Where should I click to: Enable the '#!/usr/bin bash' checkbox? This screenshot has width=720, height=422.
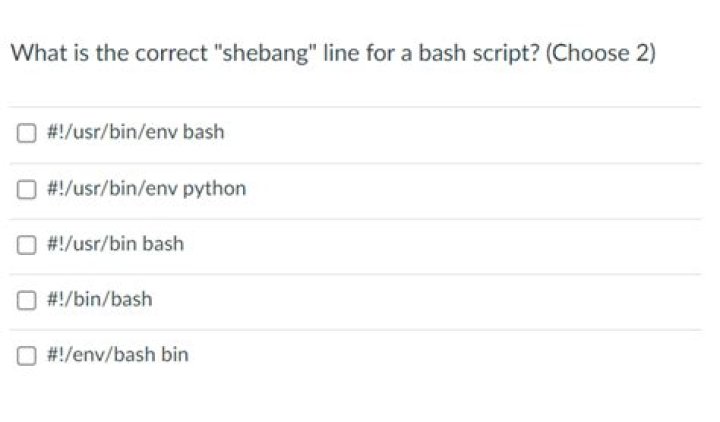point(24,244)
